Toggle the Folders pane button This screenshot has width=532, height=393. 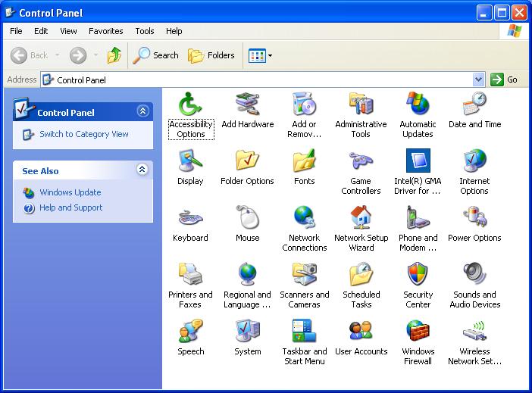pyautogui.click(x=211, y=55)
